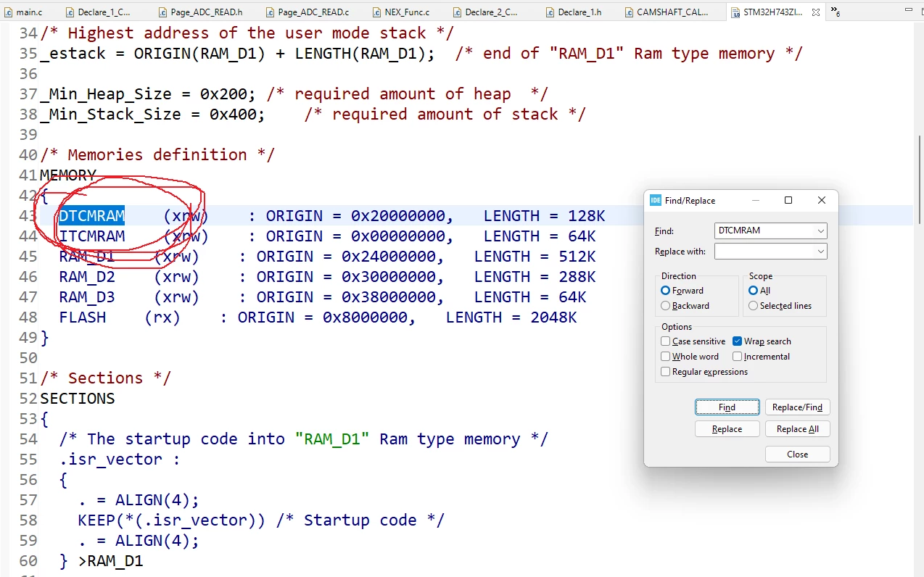Click the IDE icon in Find/Replace title
The image size is (924, 577).
(x=656, y=201)
